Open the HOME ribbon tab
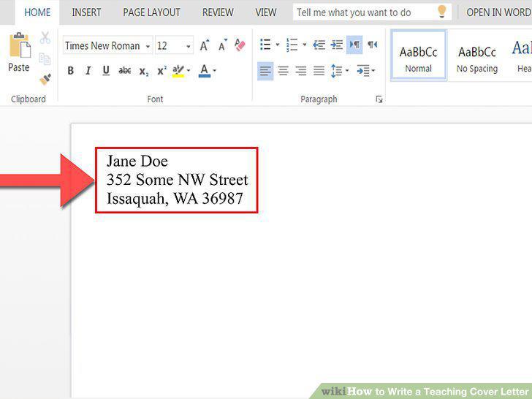The width and height of the screenshot is (532, 399). (37, 12)
